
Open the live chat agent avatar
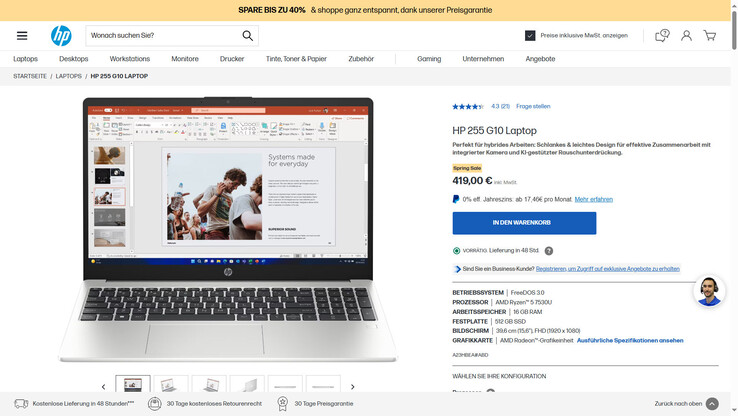point(709,290)
